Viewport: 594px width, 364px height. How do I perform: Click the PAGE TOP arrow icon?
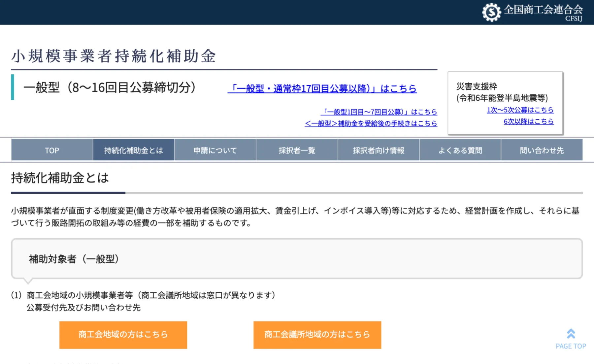coord(570,334)
